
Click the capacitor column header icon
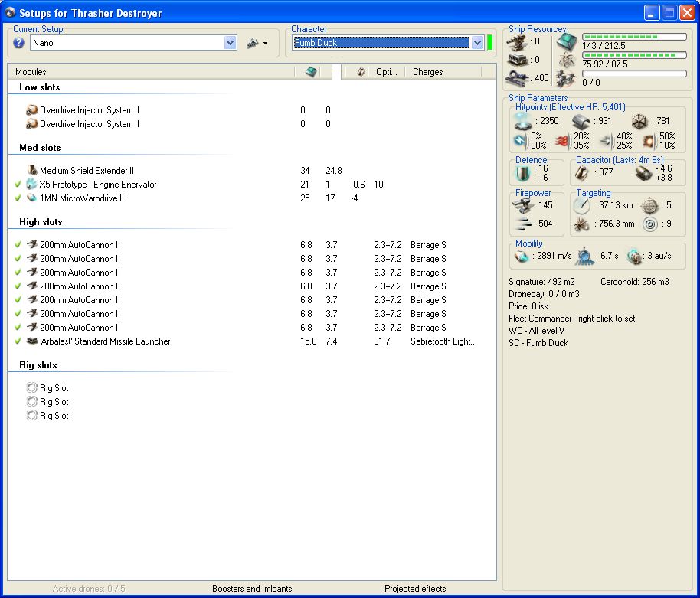[x=361, y=72]
